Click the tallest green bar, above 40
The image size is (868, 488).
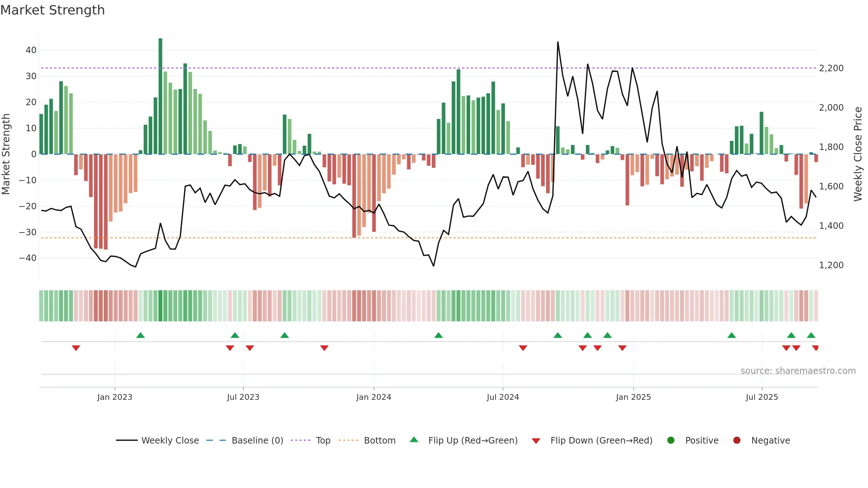(x=160, y=96)
